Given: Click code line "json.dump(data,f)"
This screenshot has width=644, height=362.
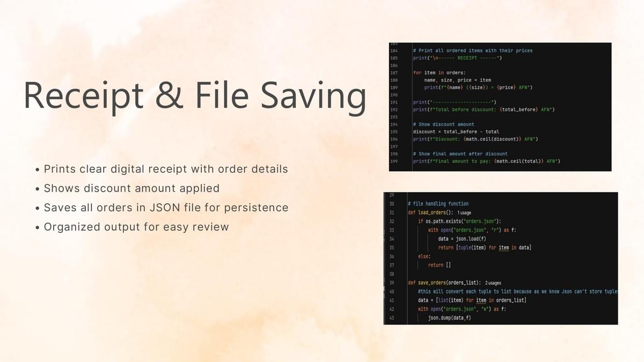Looking at the screenshot, I should 449,317.
